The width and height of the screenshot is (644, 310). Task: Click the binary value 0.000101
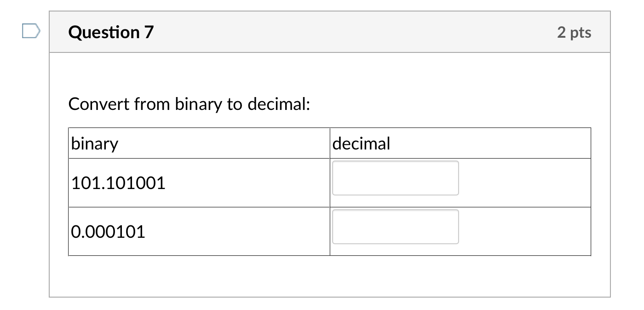108,231
